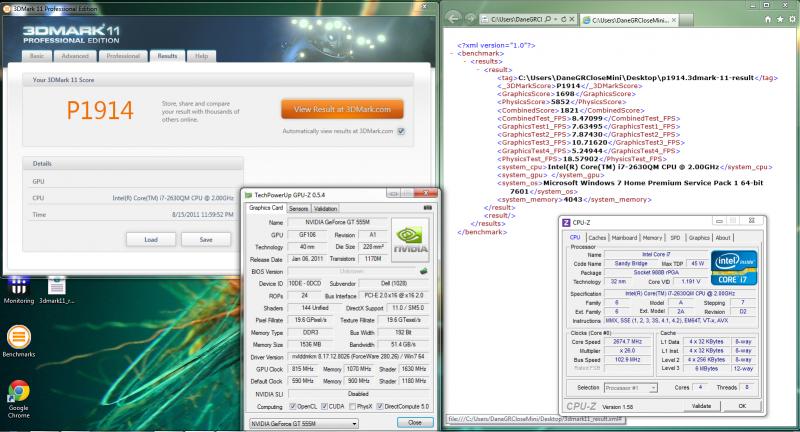The width and height of the screenshot is (800, 432).
Task: Open the Caches tab in CPU-Z
Action: pyautogui.click(x=597, y=238)
